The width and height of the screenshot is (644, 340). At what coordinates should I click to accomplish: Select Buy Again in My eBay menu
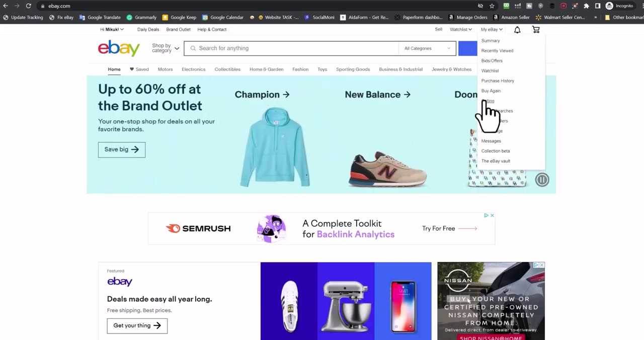pyautogui.click(x=491, y=91)
